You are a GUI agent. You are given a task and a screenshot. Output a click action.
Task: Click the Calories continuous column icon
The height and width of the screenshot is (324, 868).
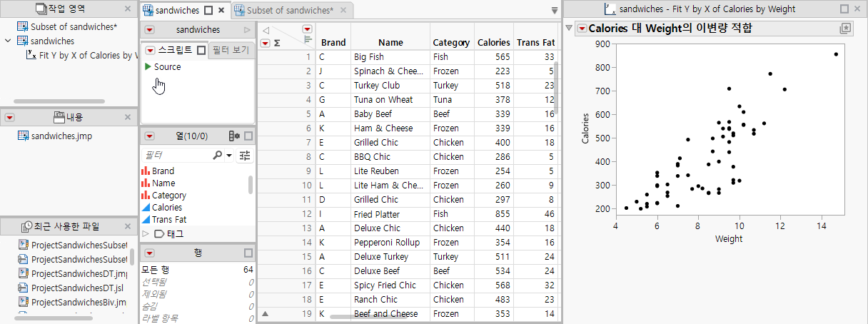point(146,208)
